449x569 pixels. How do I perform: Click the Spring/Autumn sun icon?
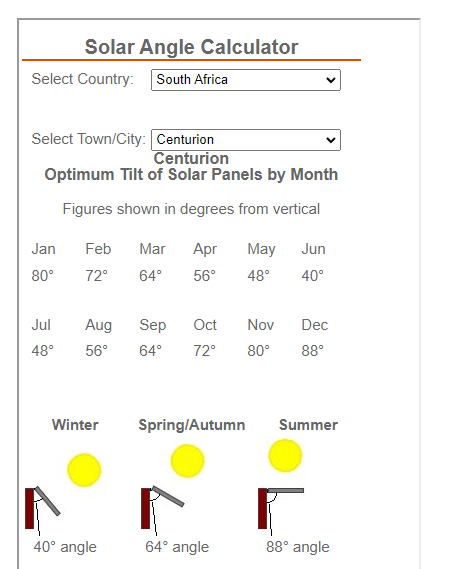click(188, 461)
